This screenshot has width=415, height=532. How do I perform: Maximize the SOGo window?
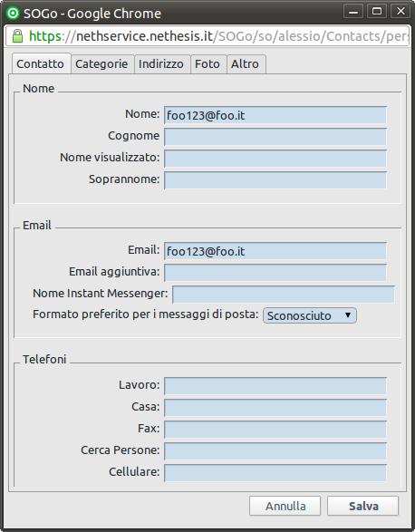click(377, 12)
